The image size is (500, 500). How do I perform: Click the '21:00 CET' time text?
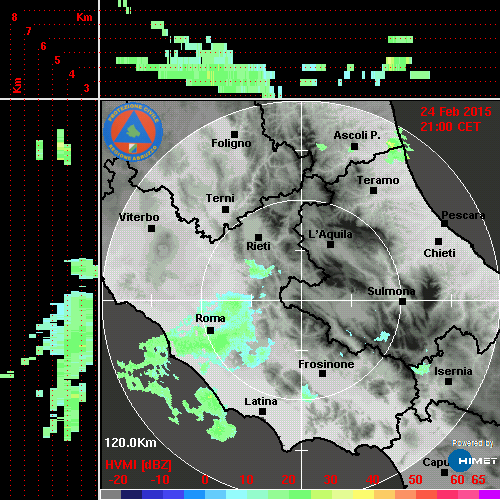450,127
